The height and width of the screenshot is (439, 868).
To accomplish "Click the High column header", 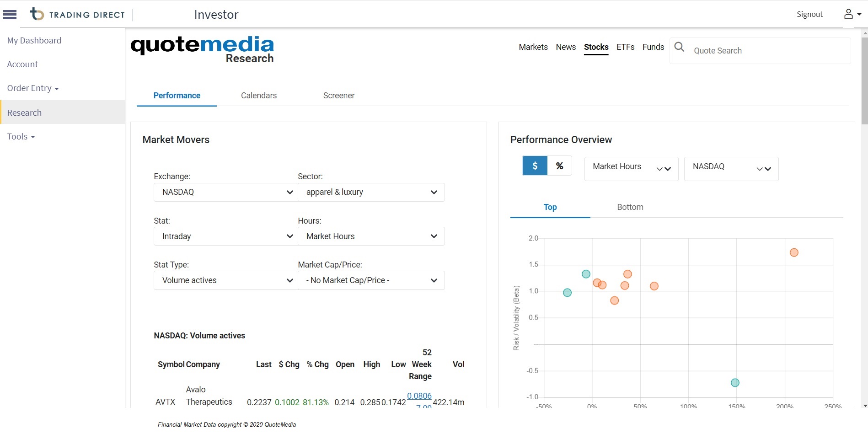I will (x=372, y=364).
